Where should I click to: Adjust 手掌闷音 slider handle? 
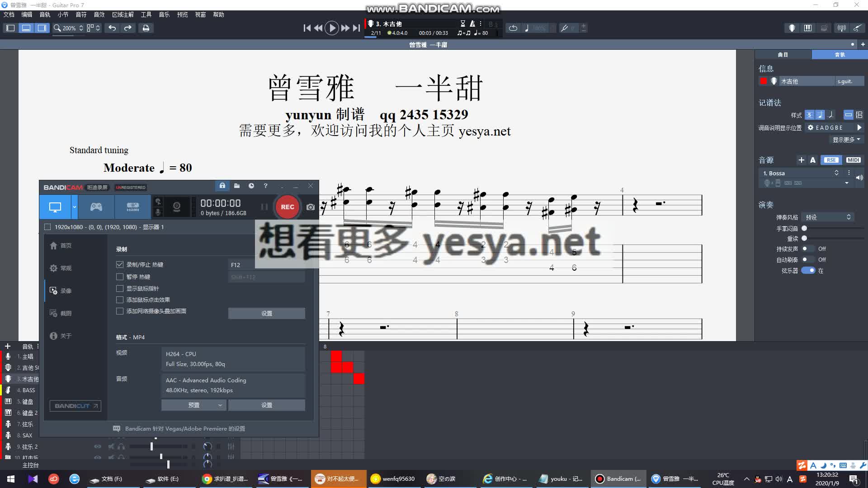(804, 228)
